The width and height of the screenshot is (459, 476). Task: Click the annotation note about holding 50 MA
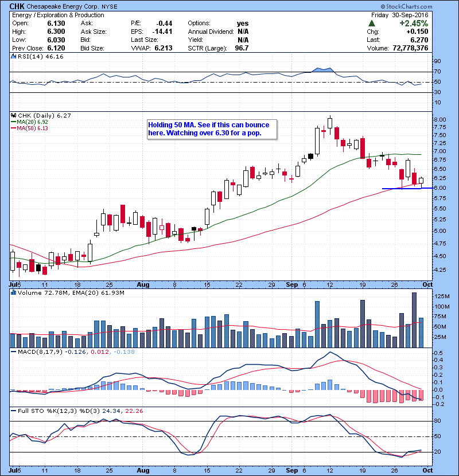pyautogui.click(x=212, y=128)
